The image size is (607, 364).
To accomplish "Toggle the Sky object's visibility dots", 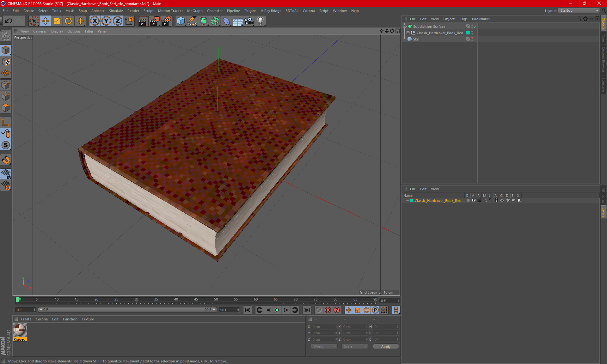I will pos(472,39).
